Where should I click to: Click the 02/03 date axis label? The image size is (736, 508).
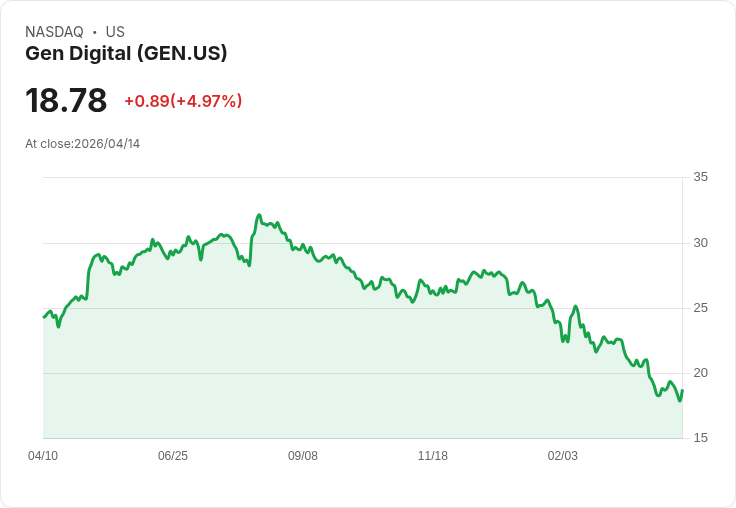click(x=563, y=456)
